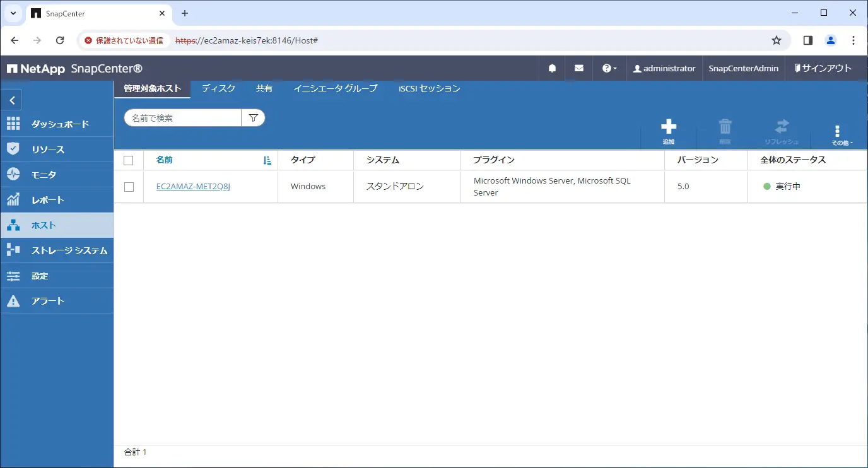The height and width of the screenshot is (468, 868).
Task: Click the 合計 1 footer text
Action: click(x=135, y=452)
